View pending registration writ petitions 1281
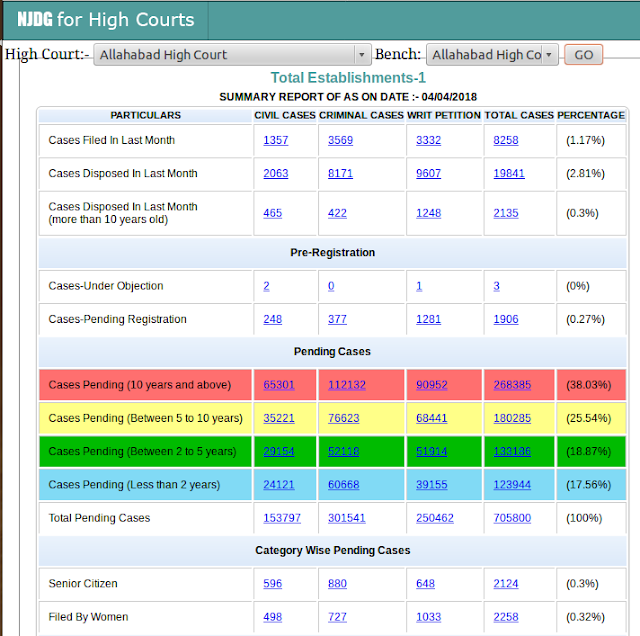The height and width of the screenshot is (636, 640). coord(428,319)
